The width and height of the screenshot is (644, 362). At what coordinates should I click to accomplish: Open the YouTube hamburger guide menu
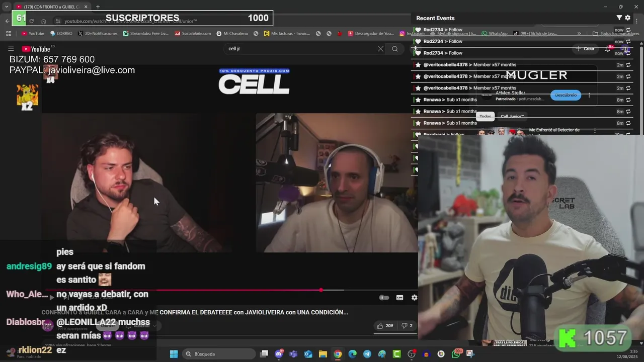tap(11, 49)
